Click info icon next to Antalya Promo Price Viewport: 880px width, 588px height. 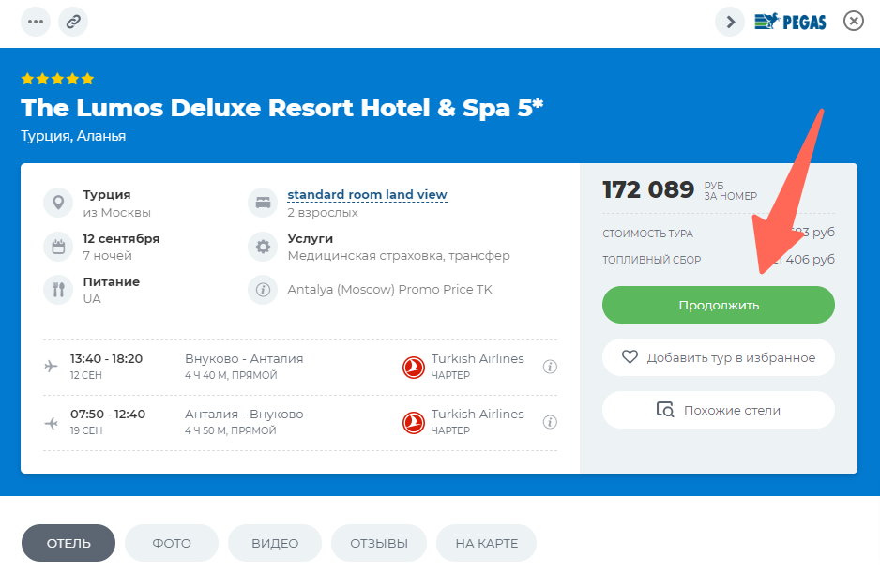point(263,290)
